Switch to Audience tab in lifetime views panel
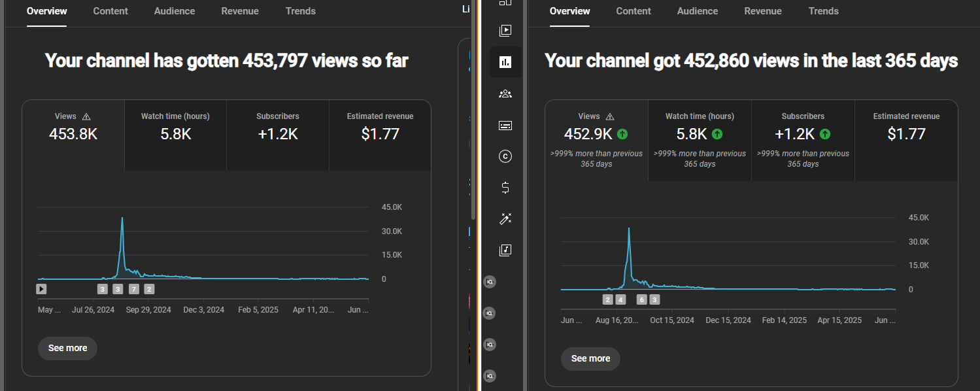The width and height of the screenshot is (980, 391). tap(175, 11)
